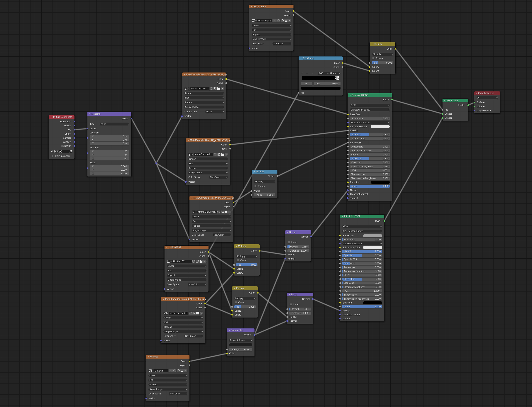Click the eyedropper in Texture Coordinate Object field
This screenshot has width=532, height=407.
pyautogui.click(x=71, y=151)
